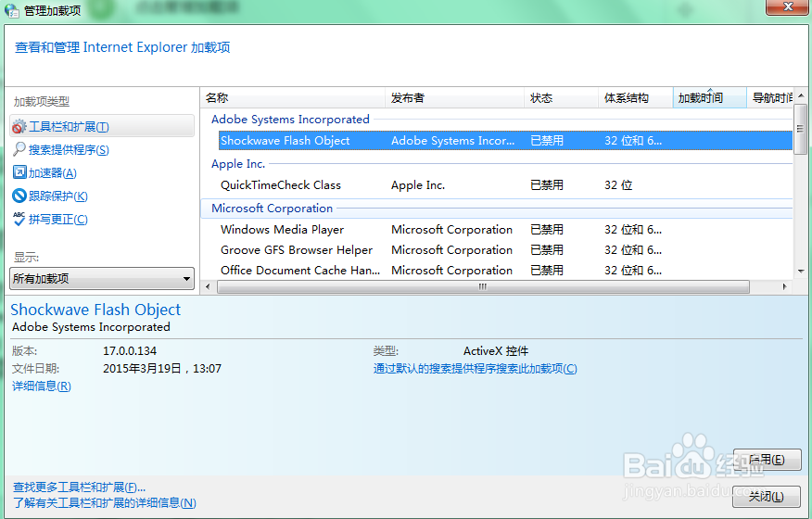Click 已禁用 status of Windows Media Player

pos(547,230)
